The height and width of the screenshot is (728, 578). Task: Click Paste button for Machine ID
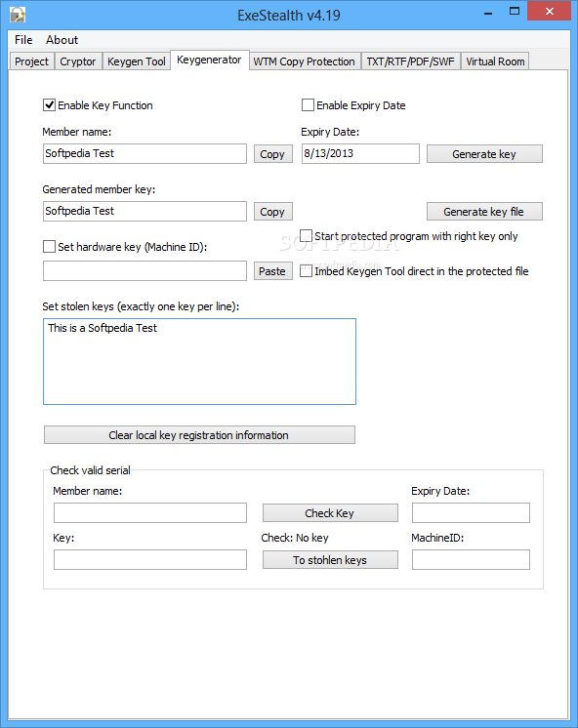[273, 271]
